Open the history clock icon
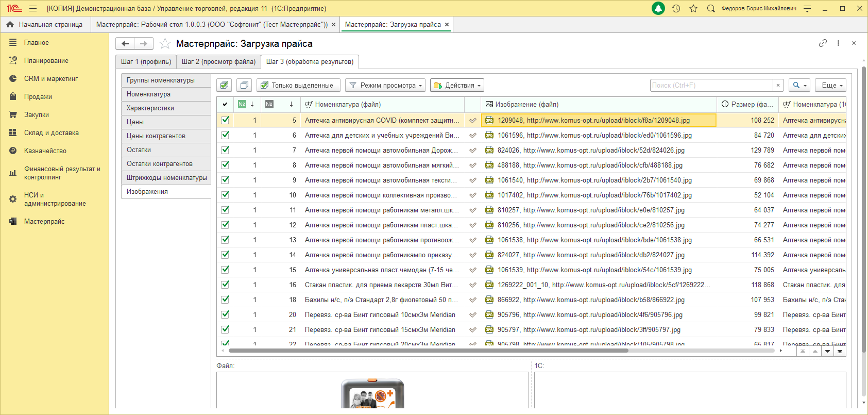The height and width of the screenshot is (415, 868). (676, 8)
